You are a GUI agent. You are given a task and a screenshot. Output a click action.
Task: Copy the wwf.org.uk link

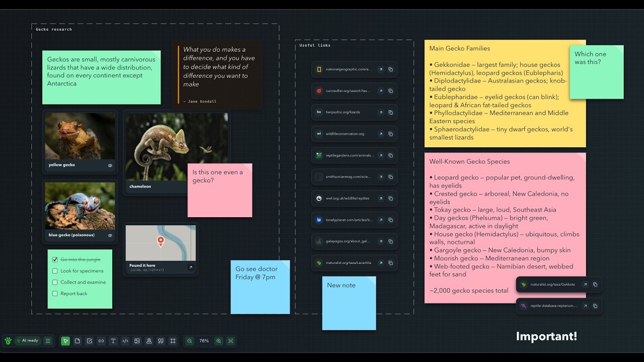click(390, 198)
